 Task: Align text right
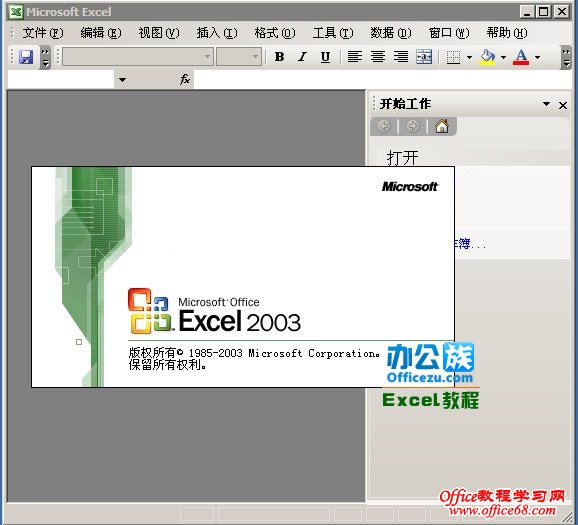[401, 57]
